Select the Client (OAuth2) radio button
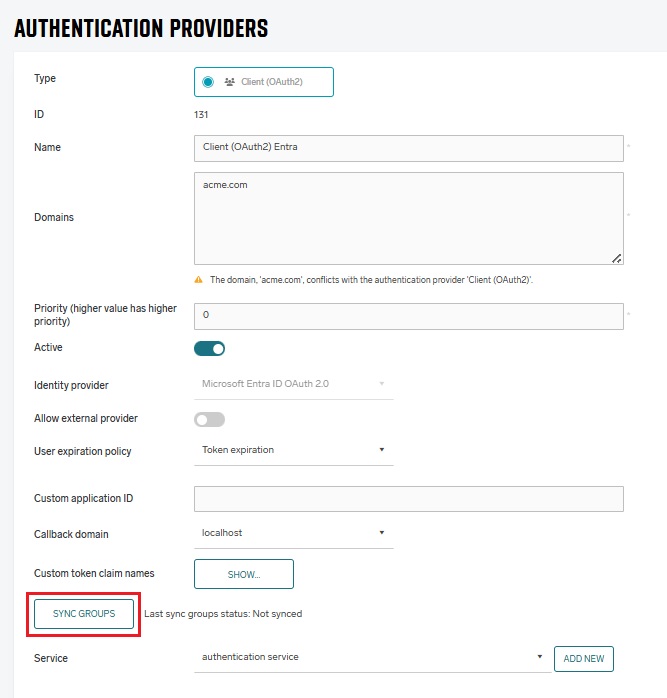 [208, 82]
